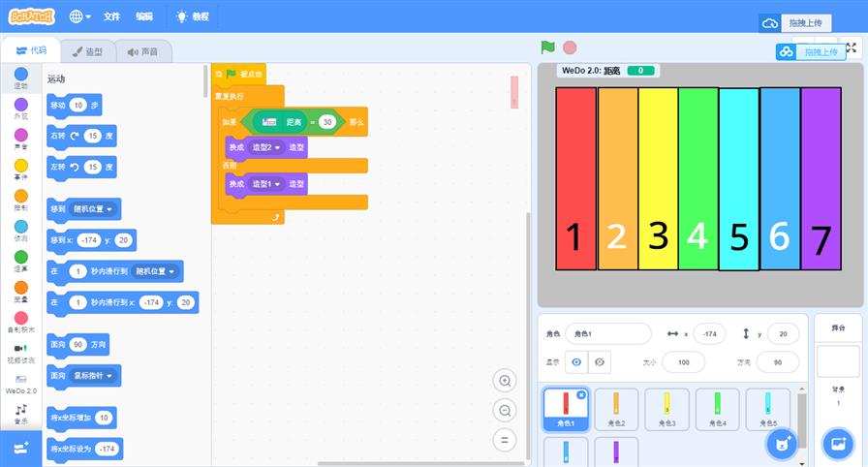Enter full screen stage mode
The width and height of the screenshot is (868, 467).
(x=852, y=47)
